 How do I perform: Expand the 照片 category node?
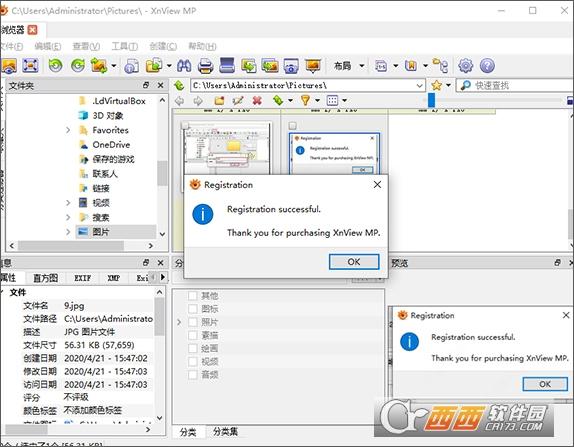click(x=179, y=322)
